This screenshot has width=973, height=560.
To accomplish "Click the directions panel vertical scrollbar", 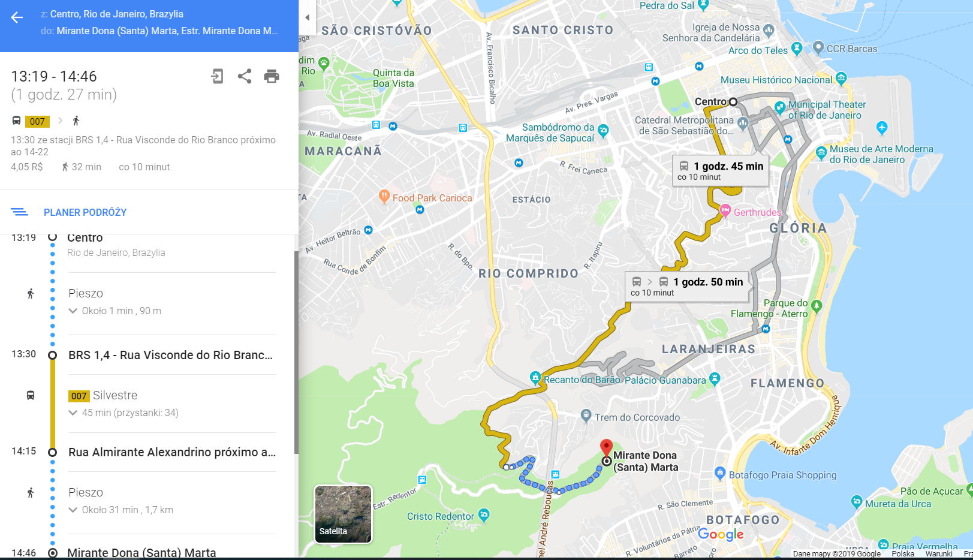I will pos(296,353).
